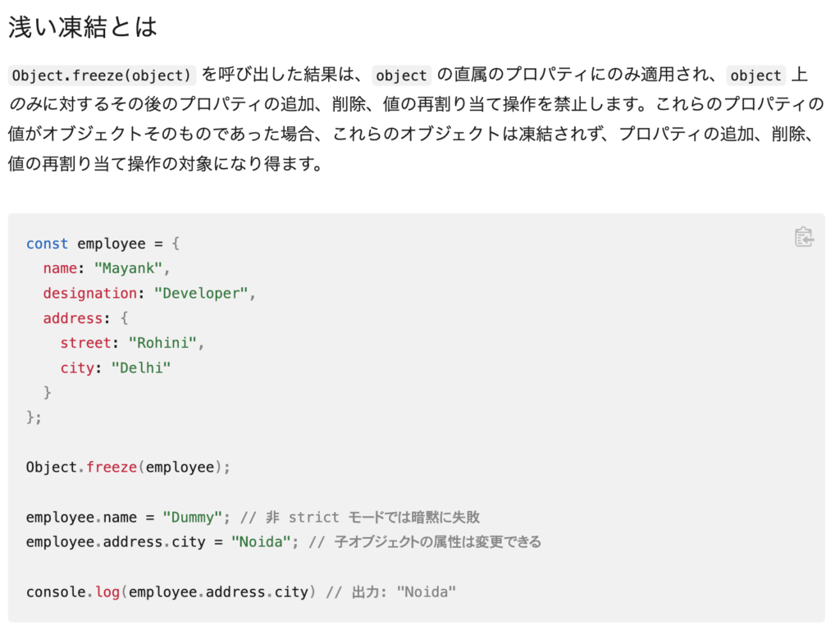840x639 pixels.
Task: Click the comment about strict mode failure
Action: [362, 517]
